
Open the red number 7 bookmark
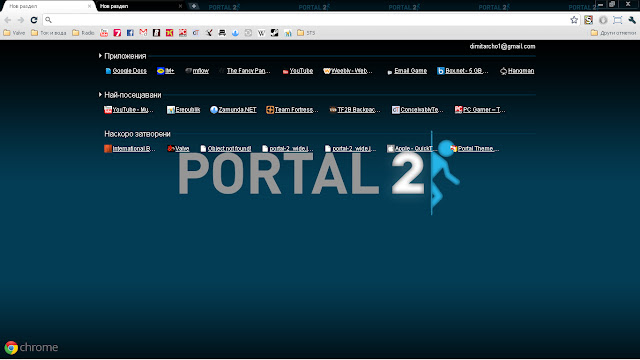117,33
